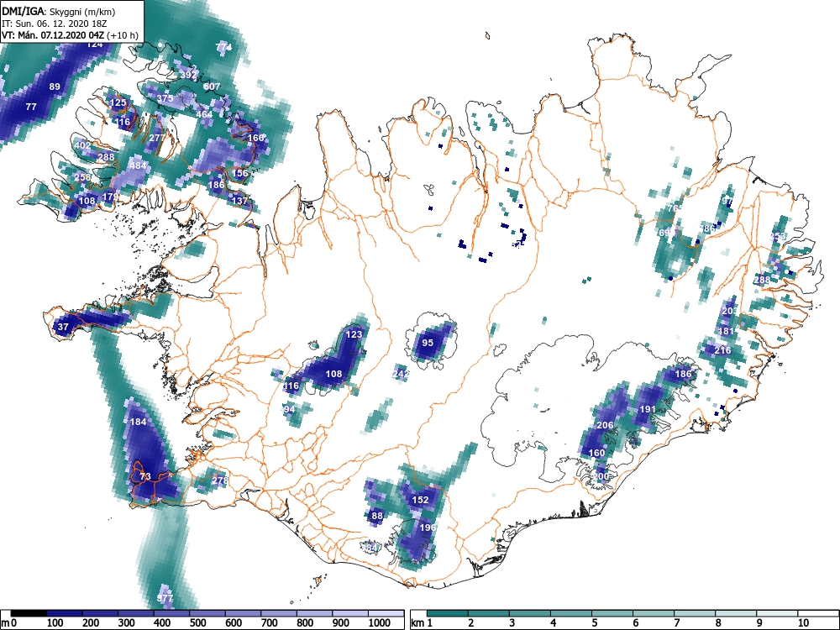Click the '152' value in south Iceland
840x630 pixels.
coord(421,500)
